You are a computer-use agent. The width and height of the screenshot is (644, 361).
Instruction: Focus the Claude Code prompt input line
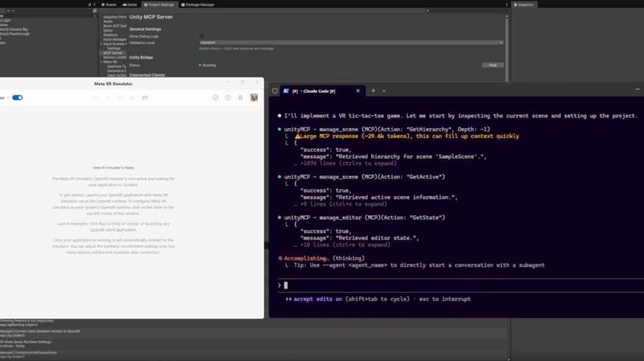click(x=460, y=285)
